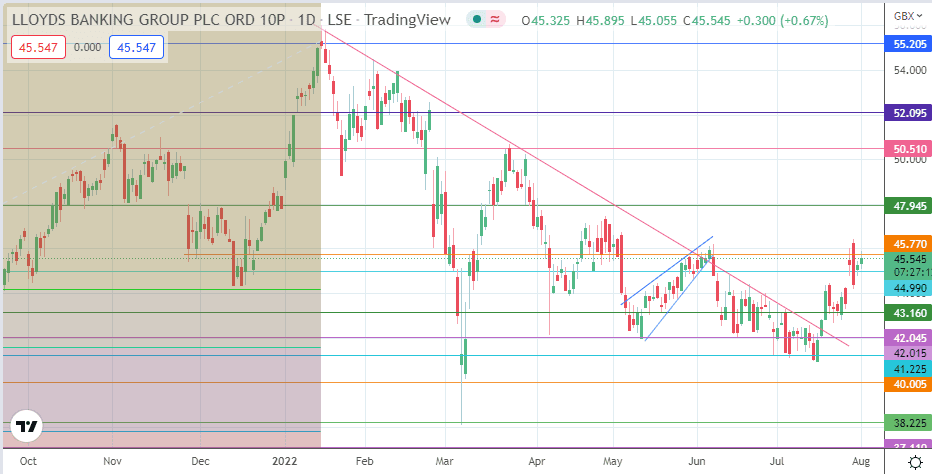Click the 1D interval label
This screenshot has height=474, width=932.
(306, 20)
